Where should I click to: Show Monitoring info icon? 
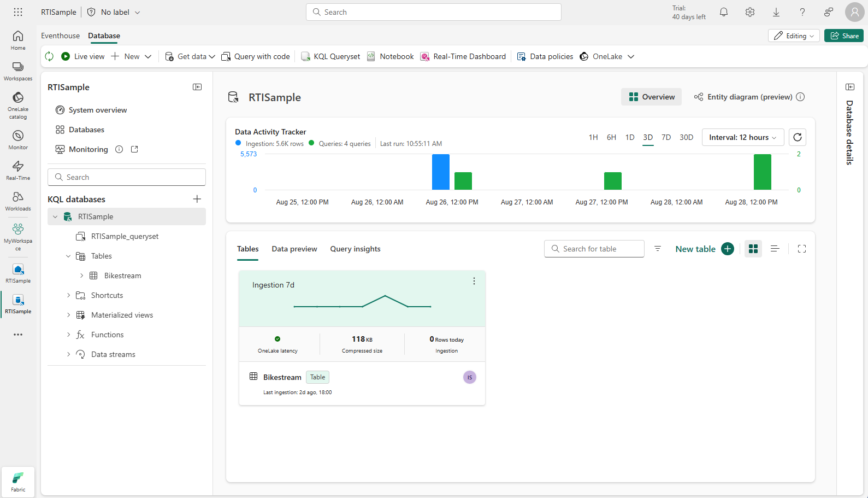119,149
